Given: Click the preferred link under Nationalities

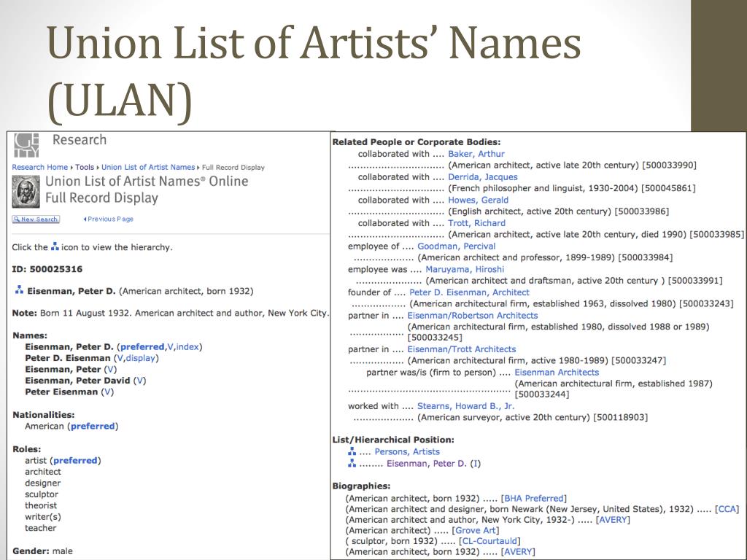Looking at the screenshot, I should click(93, 426).
